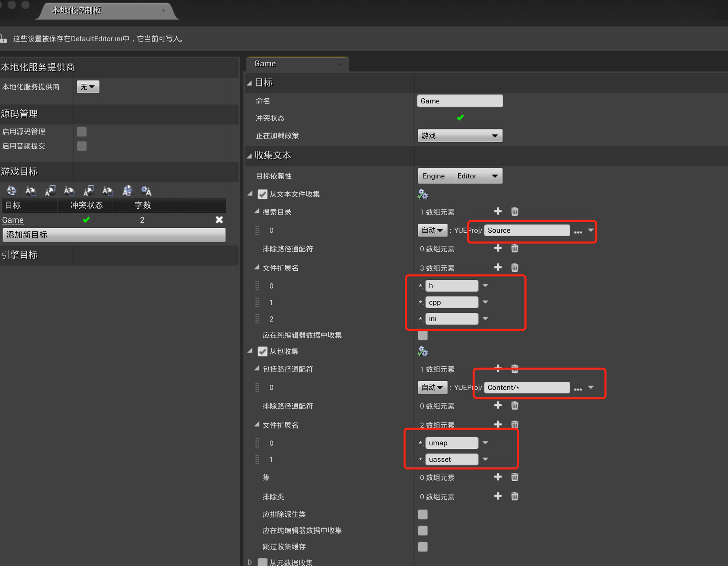Select the Game tab

[265, 64]
